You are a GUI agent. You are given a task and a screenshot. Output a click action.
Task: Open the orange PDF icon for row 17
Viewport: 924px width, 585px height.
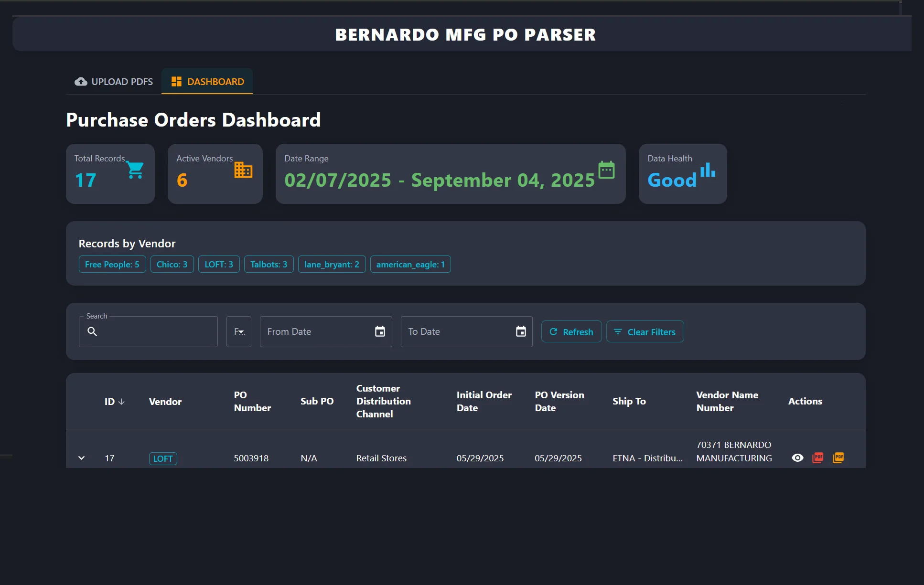pos(838,458)
